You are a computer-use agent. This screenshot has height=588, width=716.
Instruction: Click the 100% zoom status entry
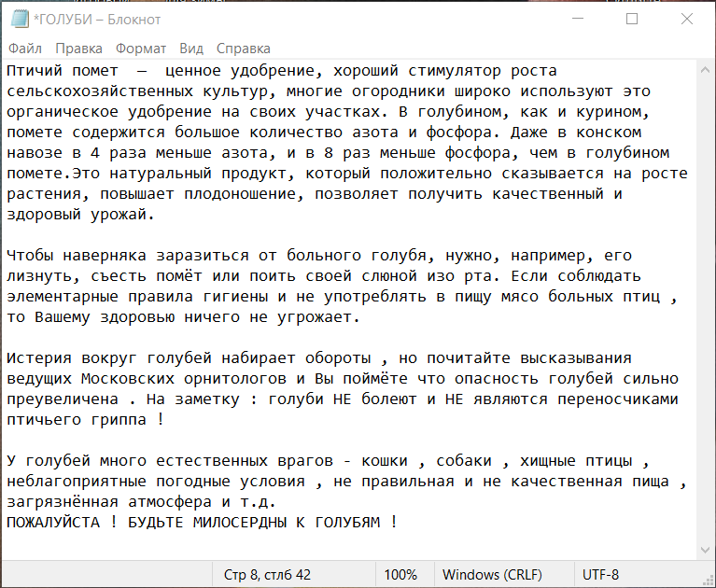coord(400,574)
